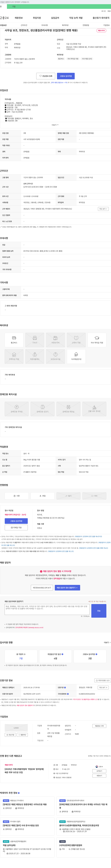This screenshot has width=111, height=868.
Task: Open the 출산휴가·육아휴직 menu
Action: [x=101, y=18]
